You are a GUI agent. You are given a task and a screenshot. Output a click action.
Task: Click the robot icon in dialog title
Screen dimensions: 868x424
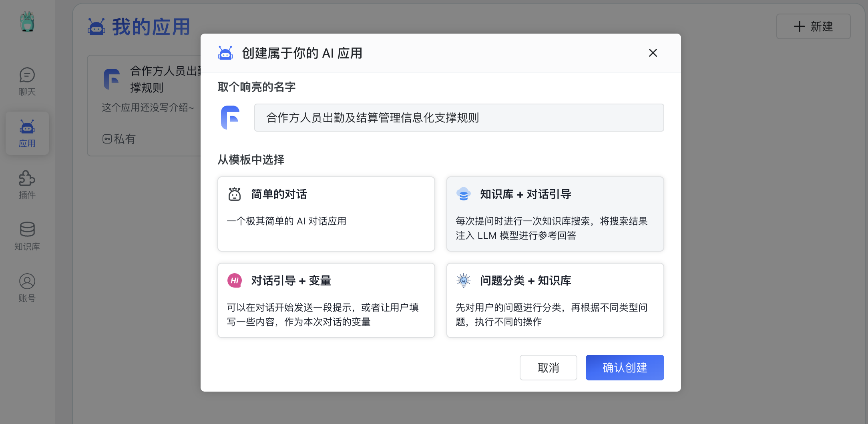coord(225,53)
